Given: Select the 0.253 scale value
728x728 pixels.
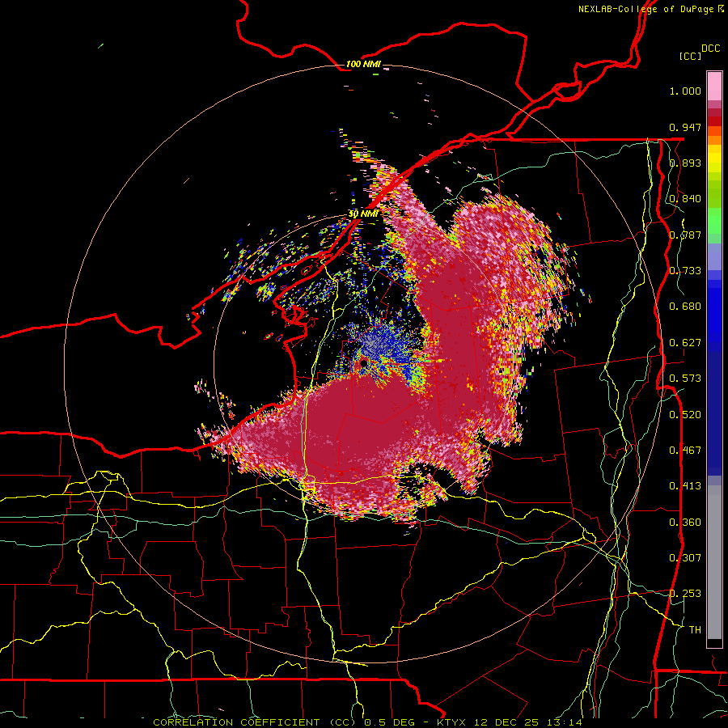Looking at the screenshot, I should pos(685,594).
